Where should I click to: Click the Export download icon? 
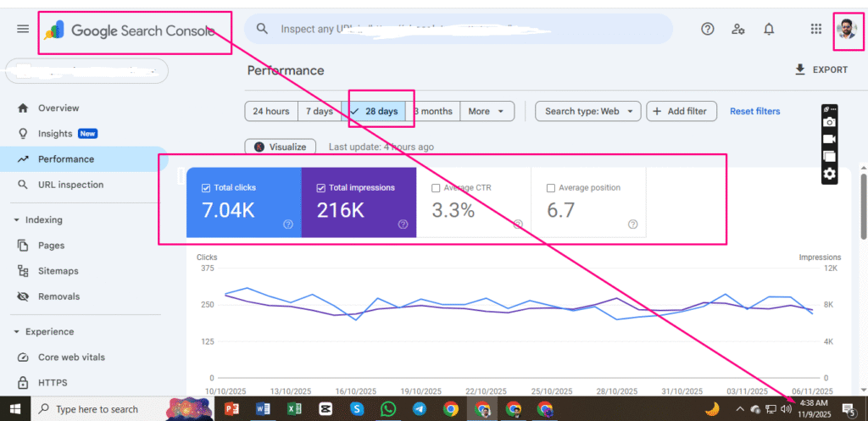click(799, 69)
